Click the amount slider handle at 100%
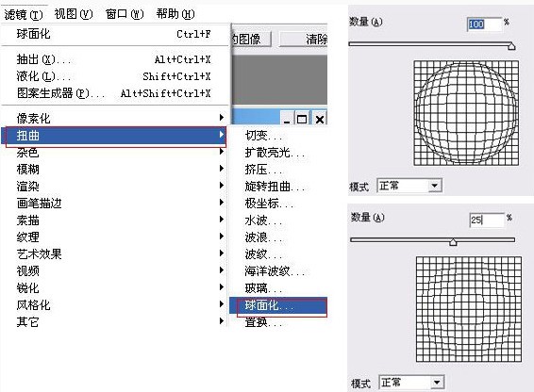The height and width of the screenshot is (392, 534). tap(511, 46)
